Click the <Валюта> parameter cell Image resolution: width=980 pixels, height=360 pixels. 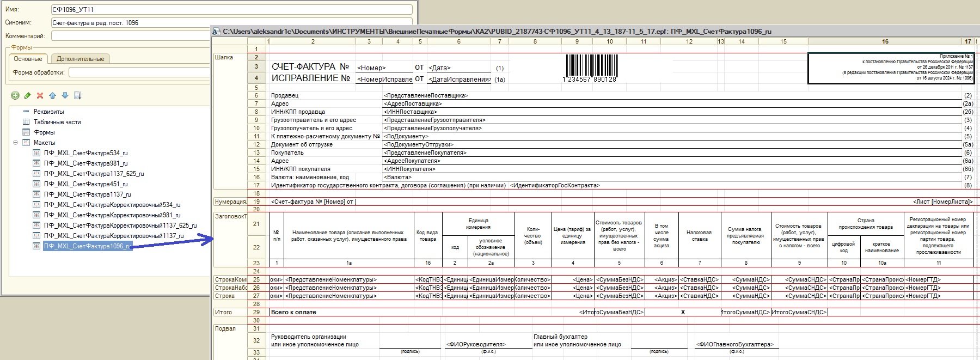672,177
